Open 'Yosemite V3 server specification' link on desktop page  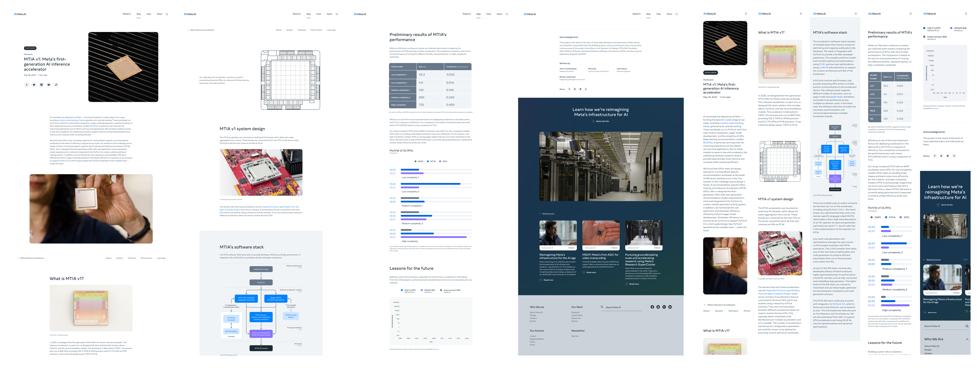[280, 207]
